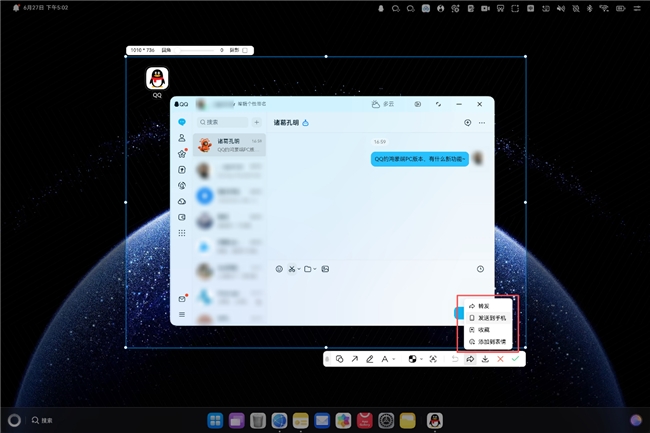Viewport: 650px width, 433px height.
Task: Select the pen annotation tool
Action: 369,359
